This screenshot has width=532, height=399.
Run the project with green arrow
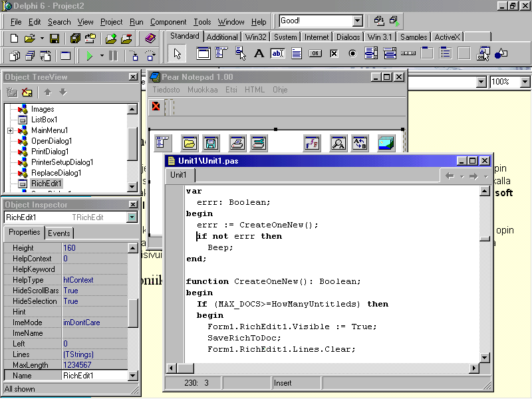coord(89,55)
